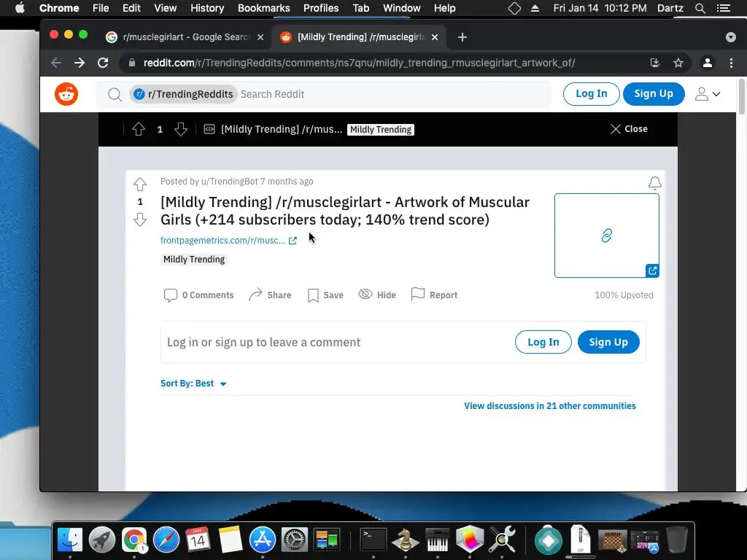Open the View menu
The image size is (747, 560).
tap(166, 8)
